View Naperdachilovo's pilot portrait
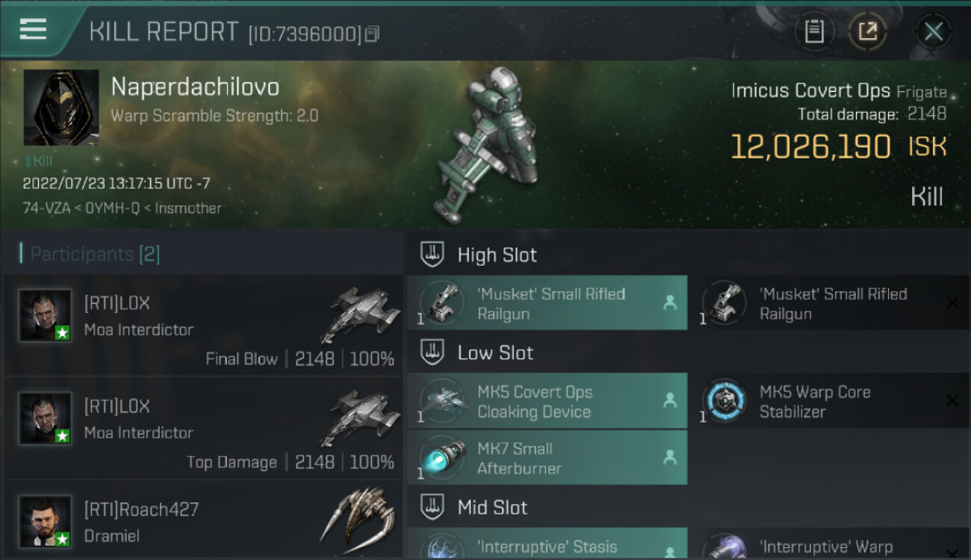This screenshot has height=560, width=971. pos(61,108)
